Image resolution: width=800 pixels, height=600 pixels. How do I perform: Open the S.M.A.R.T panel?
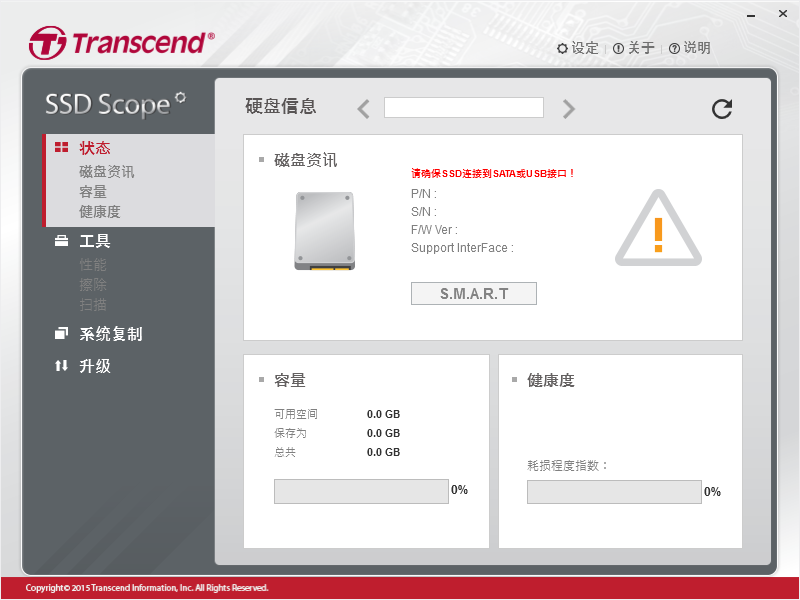point(473,293)
